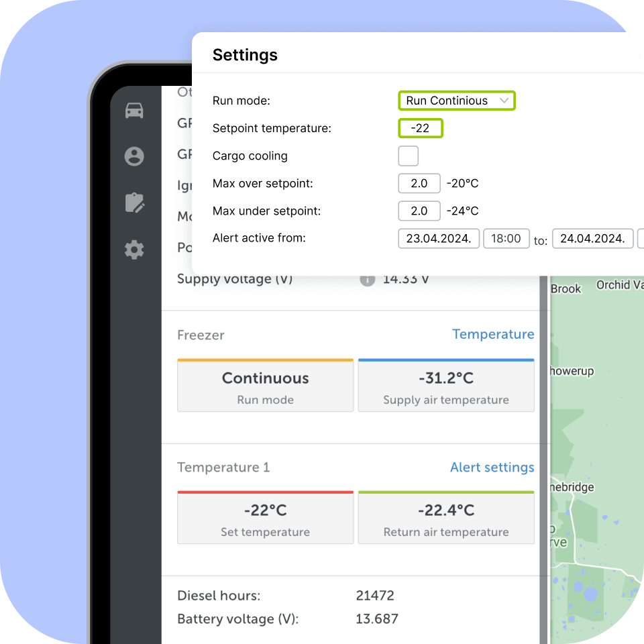Click the Max under setpoint field

click(419, 211)
